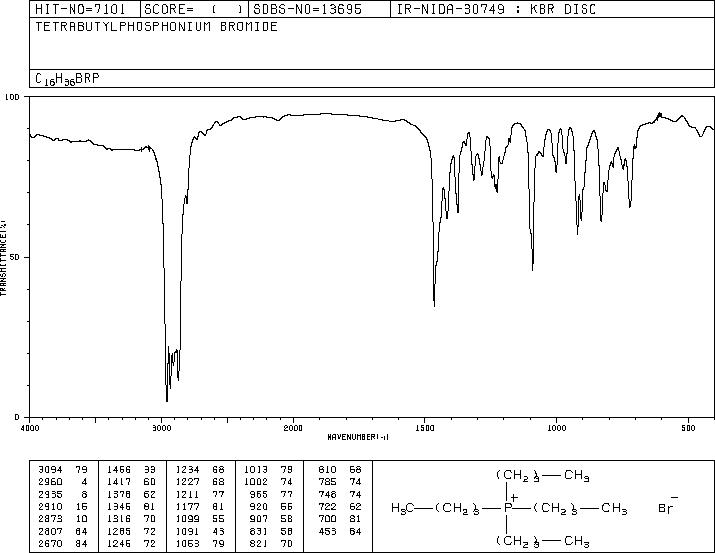
Task: Click the 2873 peak table entry
Action: coord(63,519)
